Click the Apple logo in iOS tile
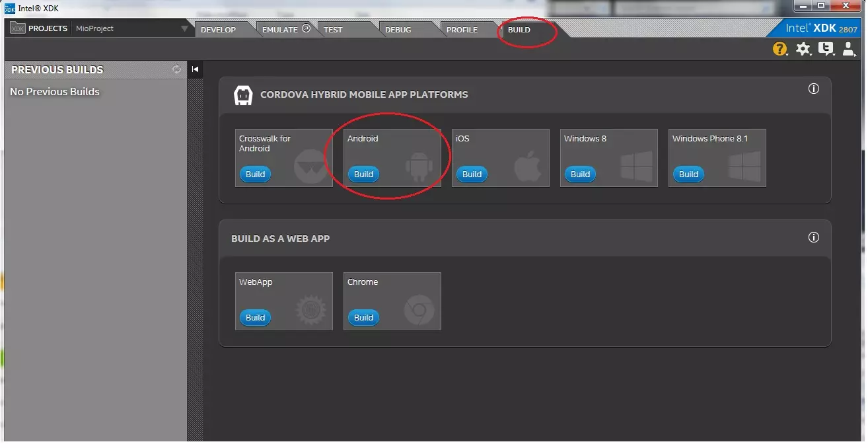 pos(528,166)
